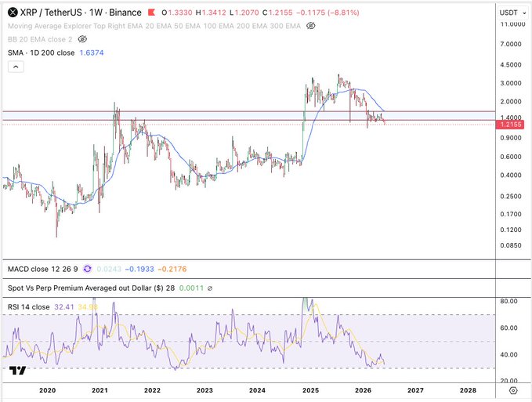Screen dimensions: 532x402
Task: Click the Binance exchange label
Action: click(x=125, y=13)
